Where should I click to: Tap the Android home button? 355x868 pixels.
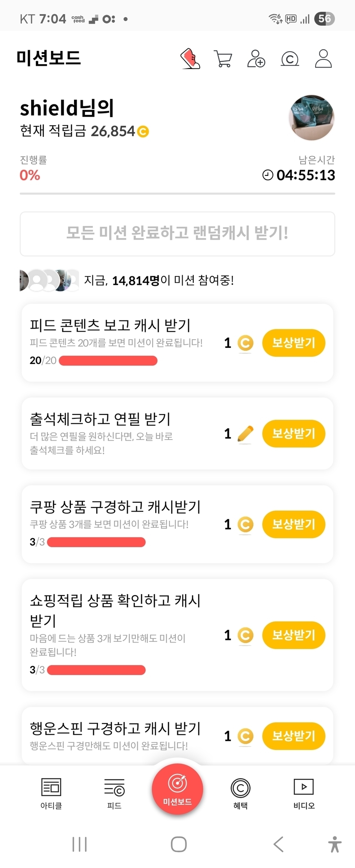[178, 844]
